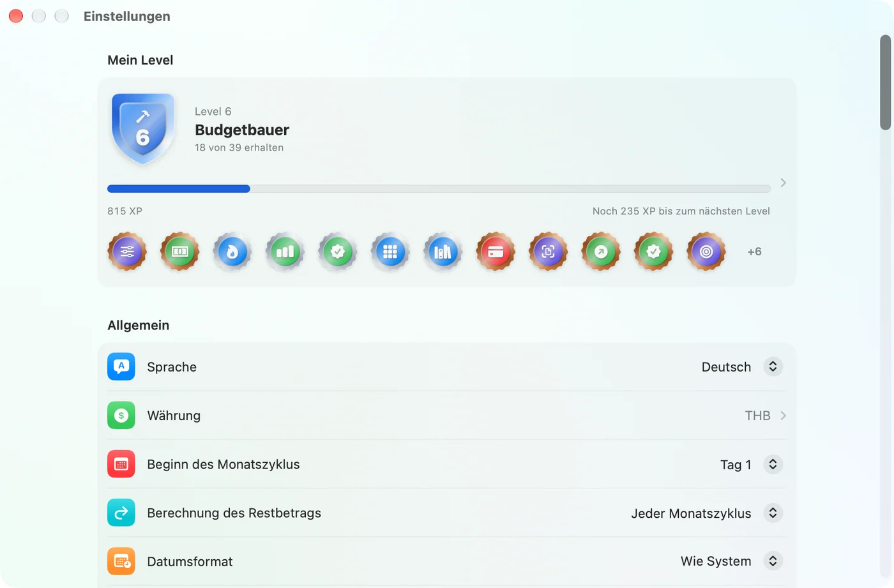Open the blue flame streak badge
Screen dimensions: 894x588
(232, 252)
